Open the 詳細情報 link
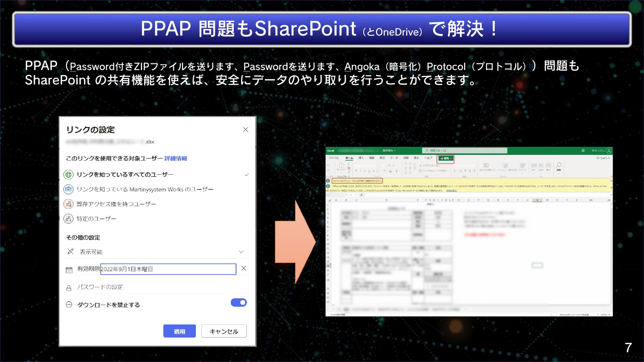 [176, 158]
